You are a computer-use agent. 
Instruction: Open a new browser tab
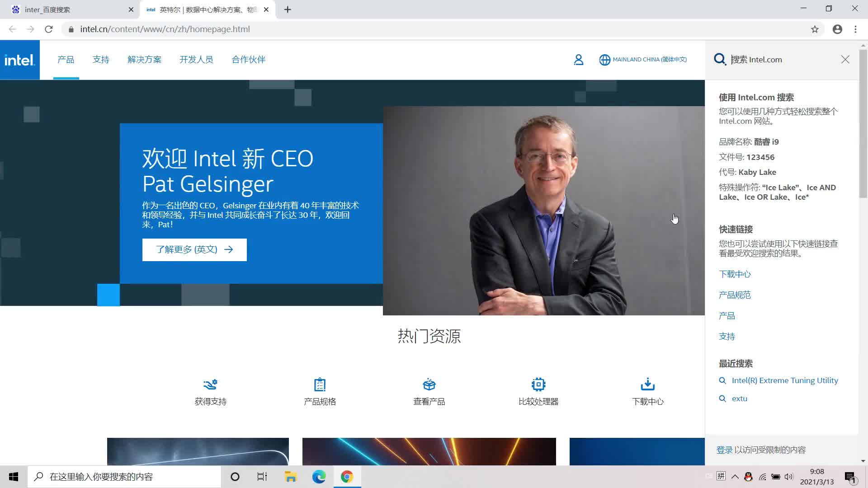pos(288,9)
